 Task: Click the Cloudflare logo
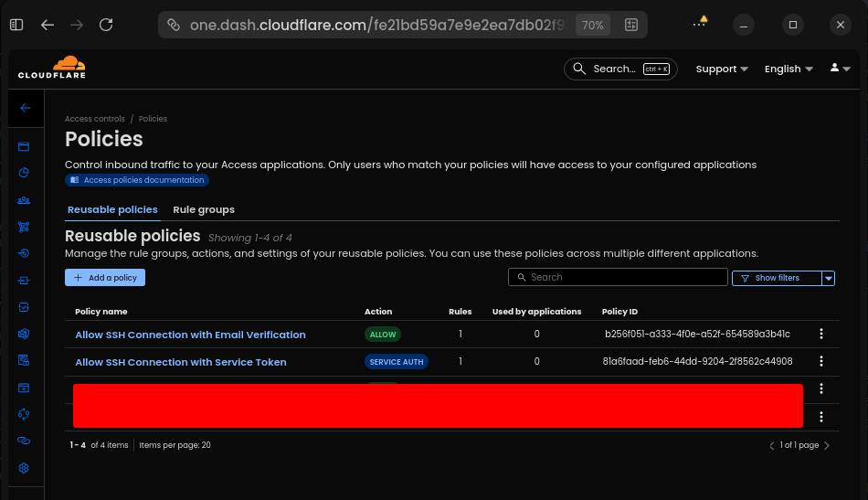point(52,68)
